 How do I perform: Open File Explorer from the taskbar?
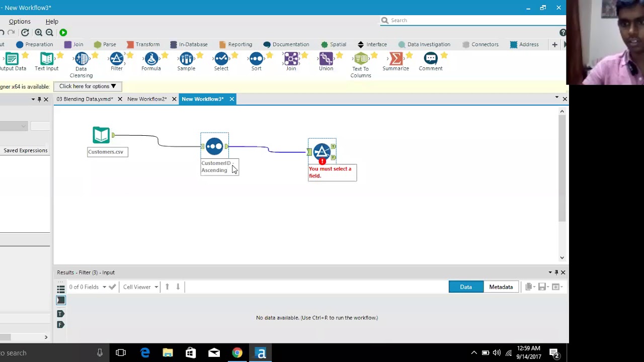(x=168, y=353)
